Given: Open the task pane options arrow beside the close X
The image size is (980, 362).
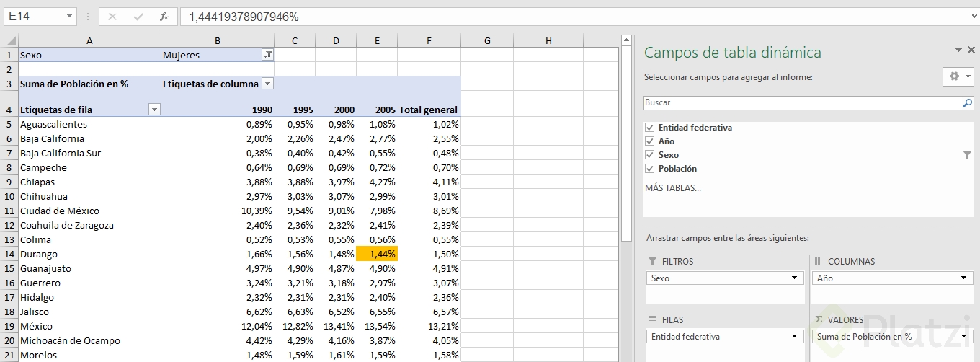Looking at the screenshot, I should pyautogui.click(x=959, y=50).
